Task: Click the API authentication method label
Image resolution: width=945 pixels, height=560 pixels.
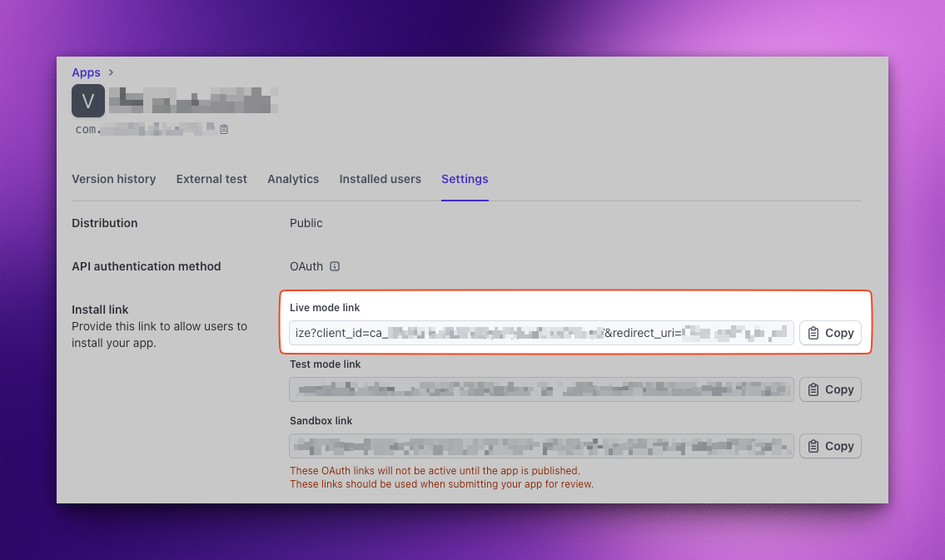Action: pyautogui.click(x=147, y=266)
